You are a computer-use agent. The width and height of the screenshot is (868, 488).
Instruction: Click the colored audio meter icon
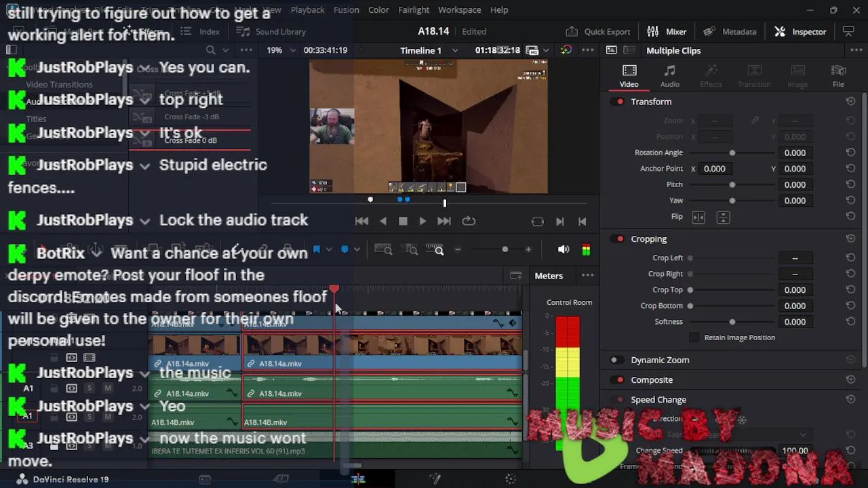(x=586, y=250)
